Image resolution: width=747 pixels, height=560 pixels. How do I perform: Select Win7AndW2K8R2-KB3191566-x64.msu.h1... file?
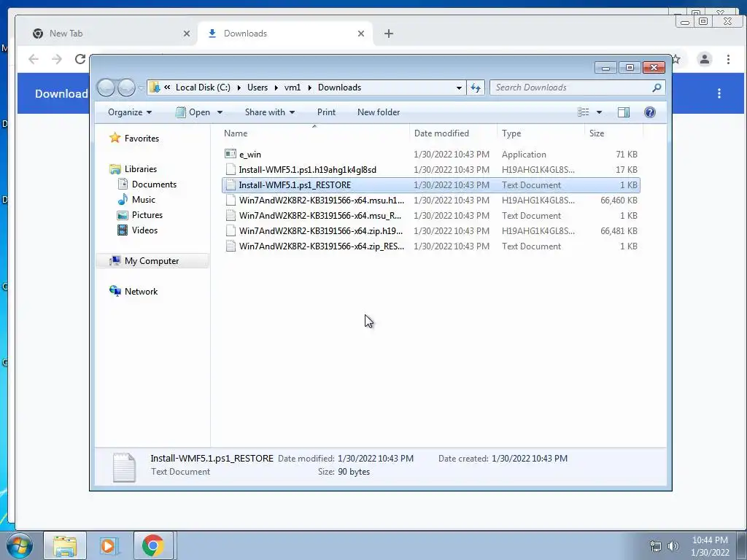click(430, 200)
